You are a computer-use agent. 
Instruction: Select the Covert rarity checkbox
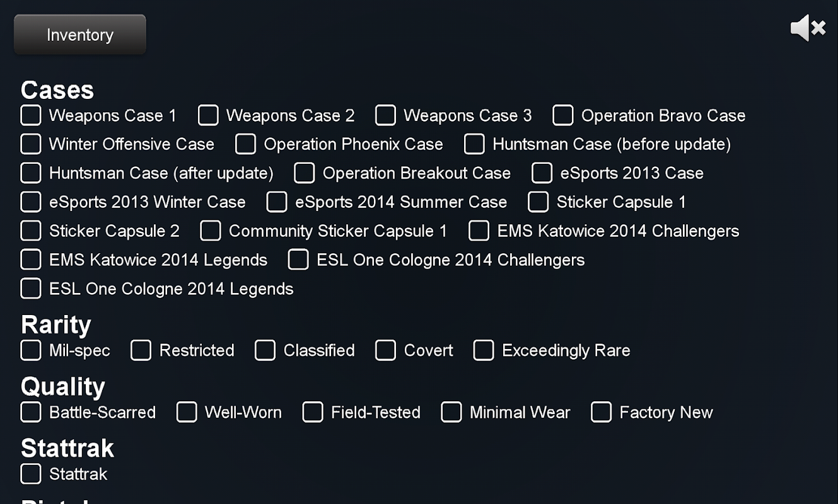click(x=386, y=350)
